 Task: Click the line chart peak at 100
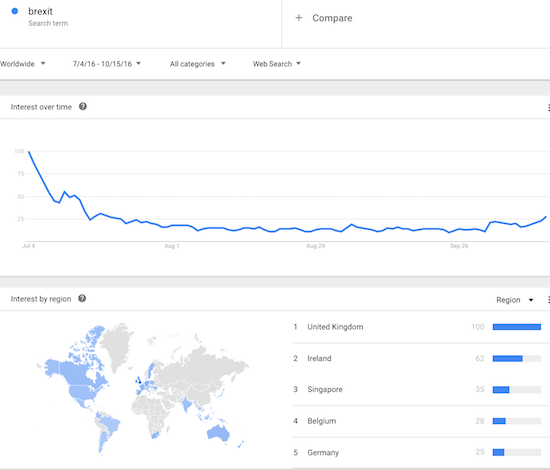28,152
